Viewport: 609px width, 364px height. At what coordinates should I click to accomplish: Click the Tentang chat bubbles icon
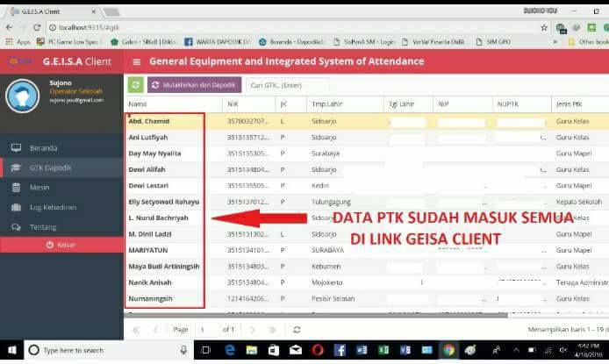[16, 227]
